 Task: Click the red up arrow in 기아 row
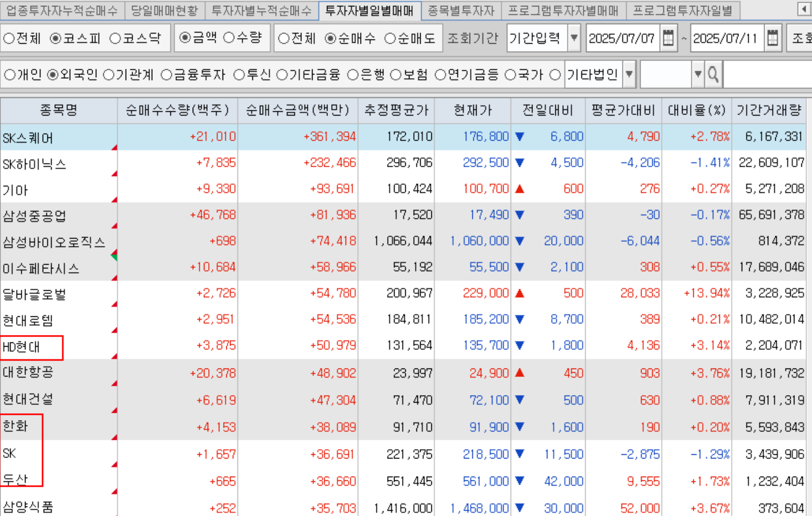(520, 189)
